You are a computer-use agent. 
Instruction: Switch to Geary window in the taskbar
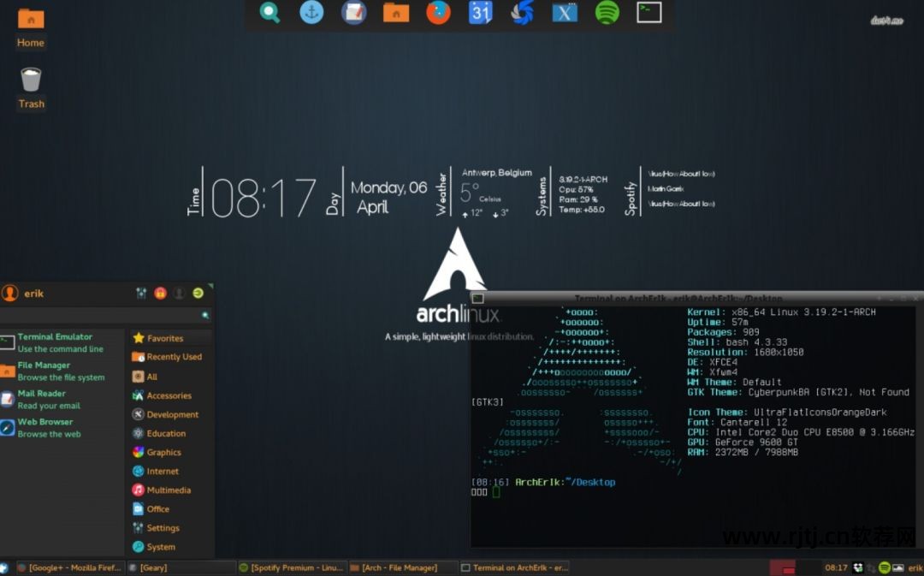pos(181,567)
